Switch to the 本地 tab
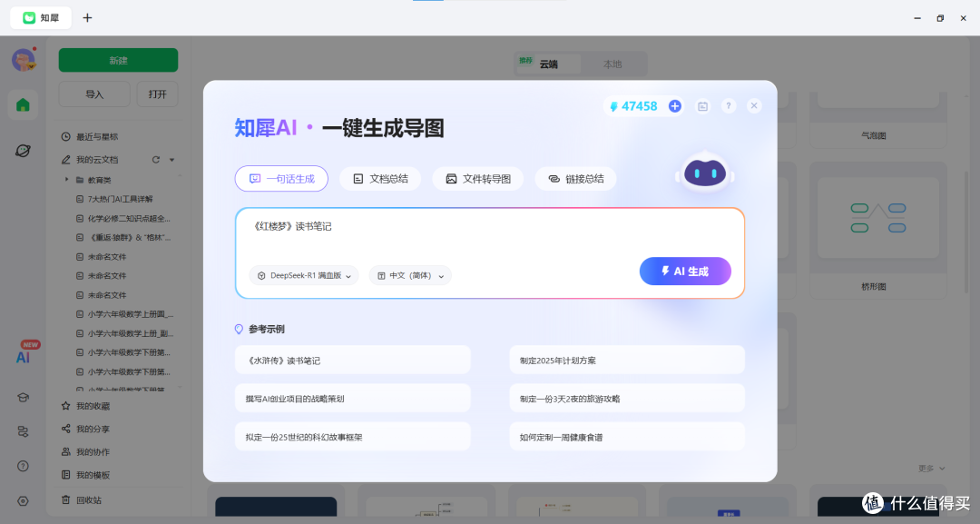Screen dimensions: 980x524 (612, 64)
